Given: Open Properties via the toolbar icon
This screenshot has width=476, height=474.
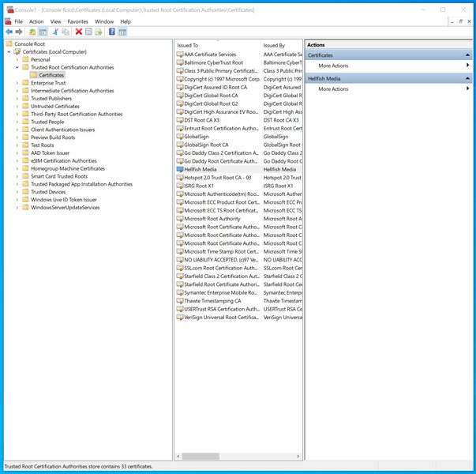Looking at the screenshot, I should point(88,32).
